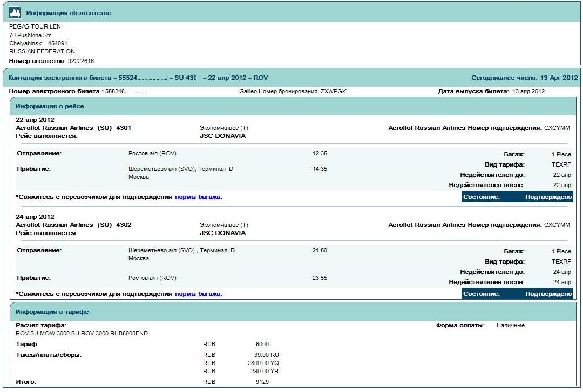Click the 'Информация о тарифе' section heading
Viewport: 583px width, 392px height.
pyautogui.click(x=52, y=312)
